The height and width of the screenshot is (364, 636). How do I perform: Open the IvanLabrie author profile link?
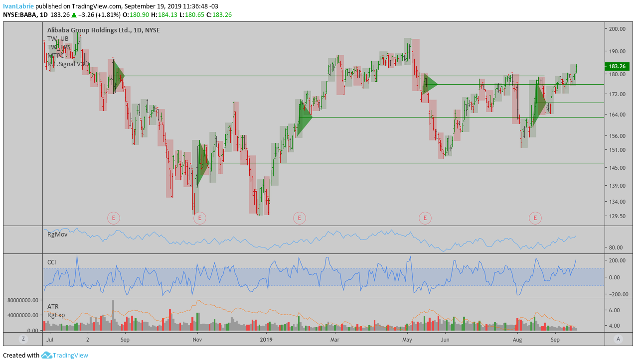[x=18, y=6]
